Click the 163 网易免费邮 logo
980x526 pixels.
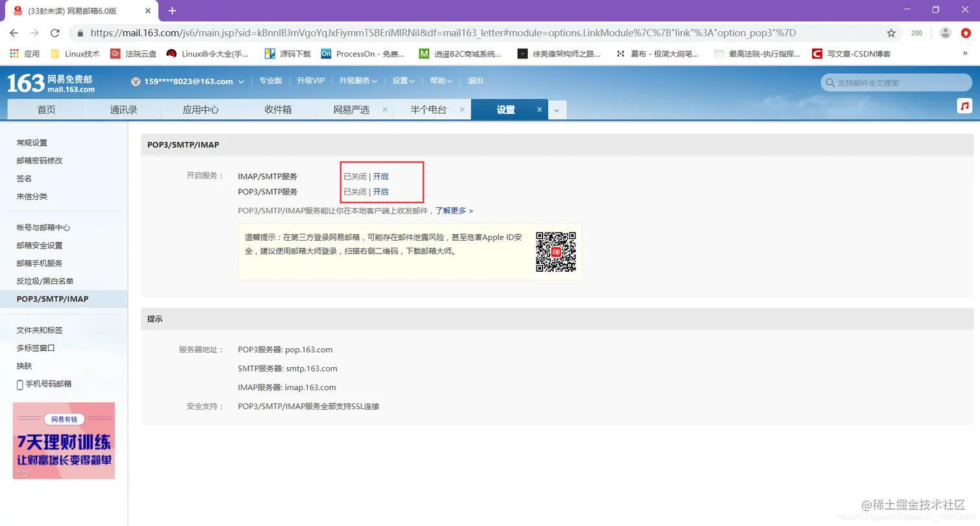pyautogui.click(x=51, y=83)
